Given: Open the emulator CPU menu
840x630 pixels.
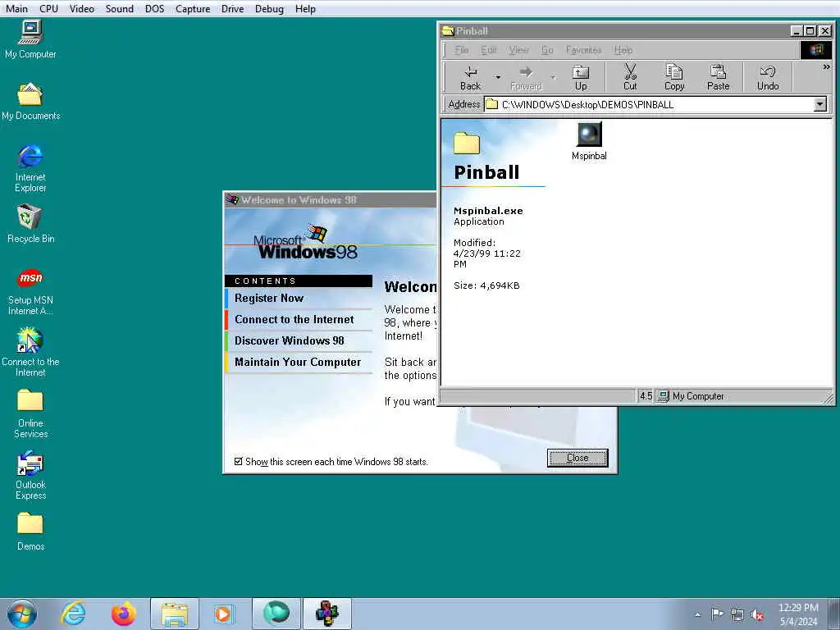Looking at the screenshot, I should (48, 8).
